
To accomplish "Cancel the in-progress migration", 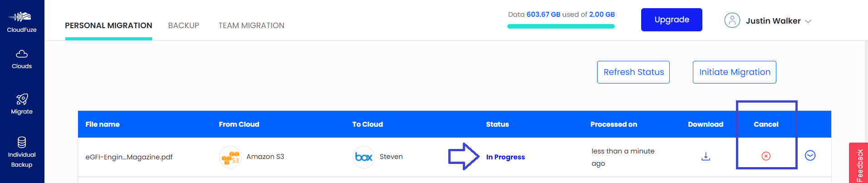I will 766,156.
